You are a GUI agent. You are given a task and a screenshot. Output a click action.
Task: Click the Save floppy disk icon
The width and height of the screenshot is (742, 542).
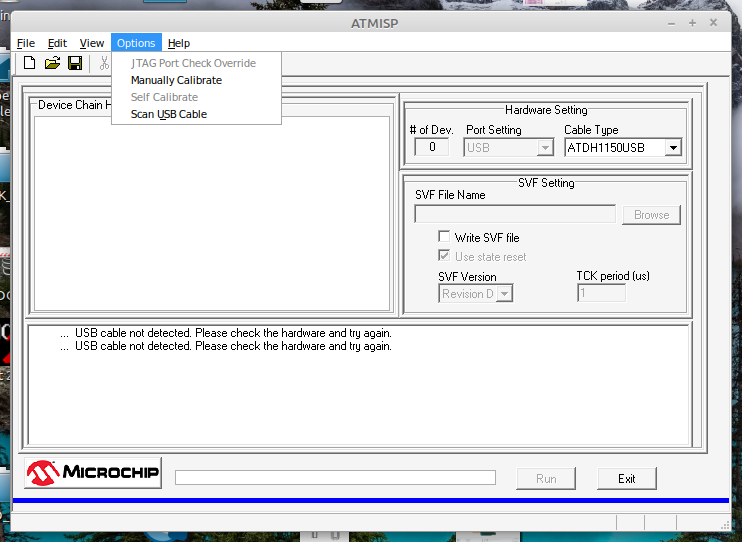coord(74,63)
